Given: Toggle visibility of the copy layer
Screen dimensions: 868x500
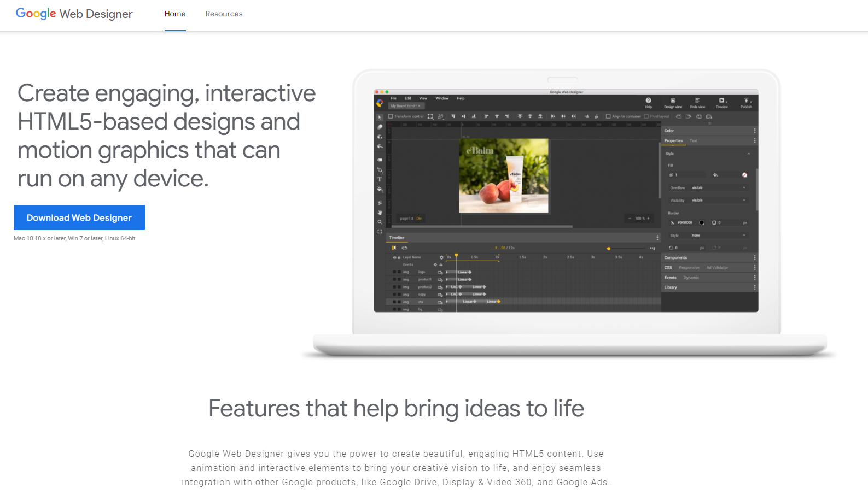Looking at the screenshot, I should point(394,295).
